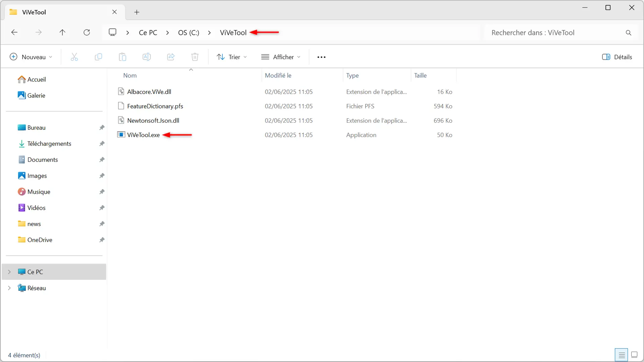Screen dimensions: 644x362
Task: Go back with the left arrow
Action: pos(14,33)
